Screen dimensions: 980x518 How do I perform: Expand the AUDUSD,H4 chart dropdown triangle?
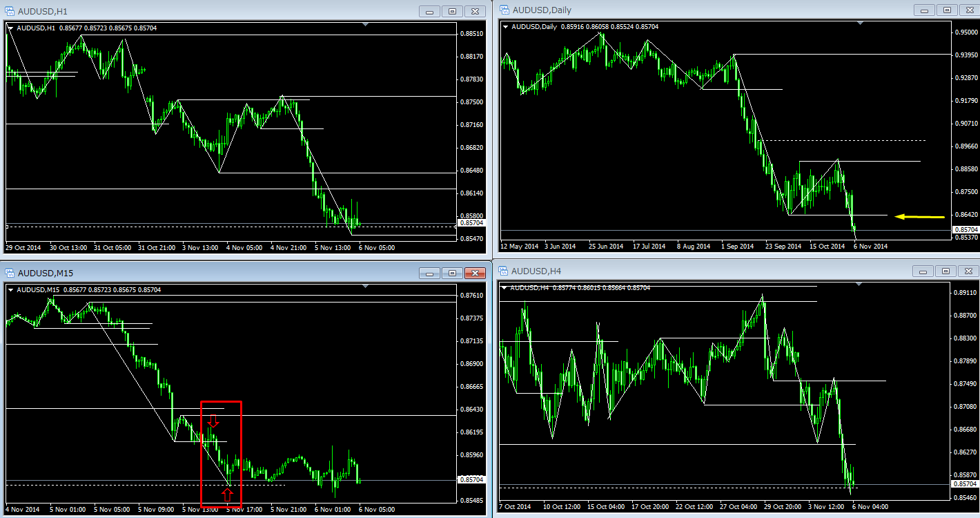click(504, 287)
